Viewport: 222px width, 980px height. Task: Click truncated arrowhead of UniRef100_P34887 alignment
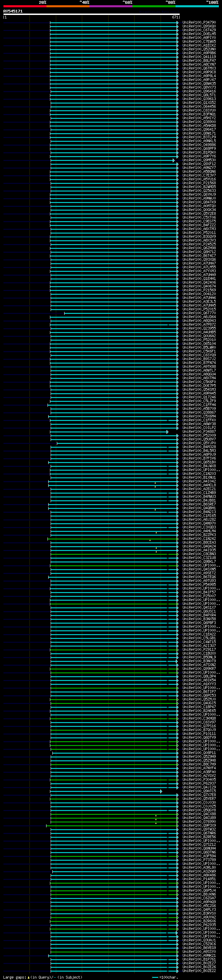(167, 432)
